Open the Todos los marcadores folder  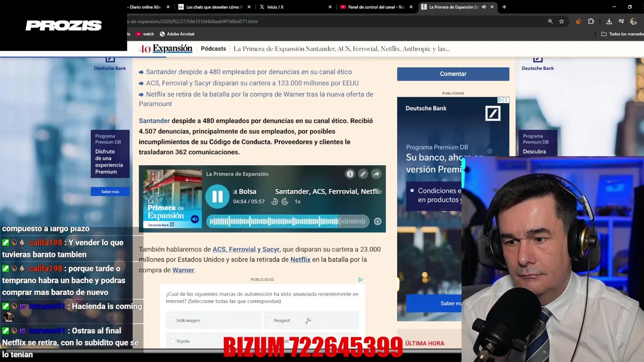click(x=622, y=34)
